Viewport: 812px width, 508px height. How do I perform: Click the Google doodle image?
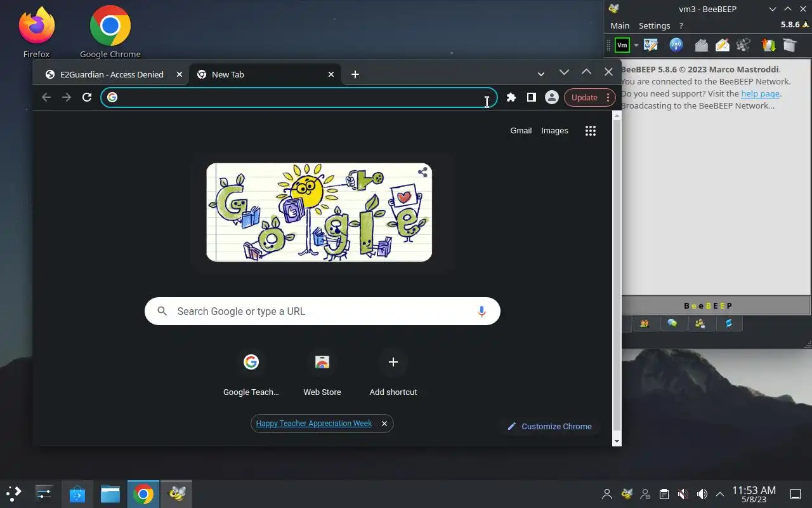pyautogui.click(x=319, y=212)
